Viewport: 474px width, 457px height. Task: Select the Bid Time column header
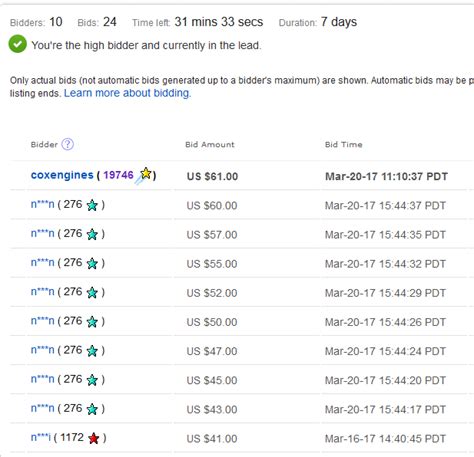coord(344,144)
